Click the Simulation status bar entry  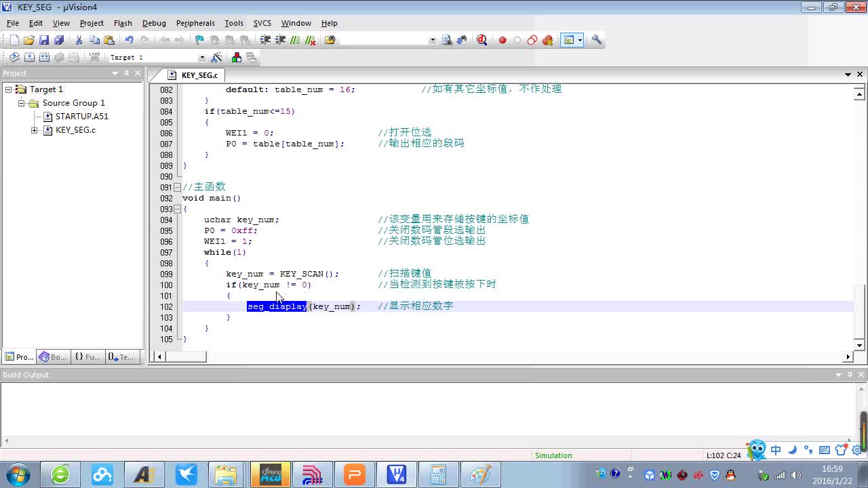[x=553, y=456]
